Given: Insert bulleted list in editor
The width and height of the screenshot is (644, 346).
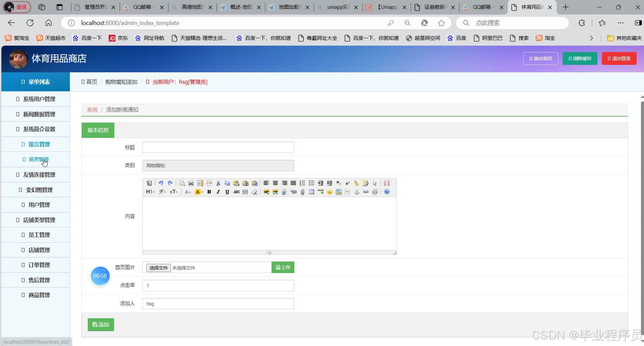Looking at the screenshot, I should [312, 183].
